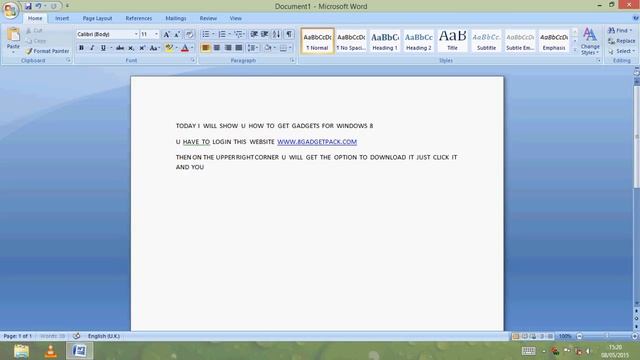Open the References ribbon tab

pos(138,18)
